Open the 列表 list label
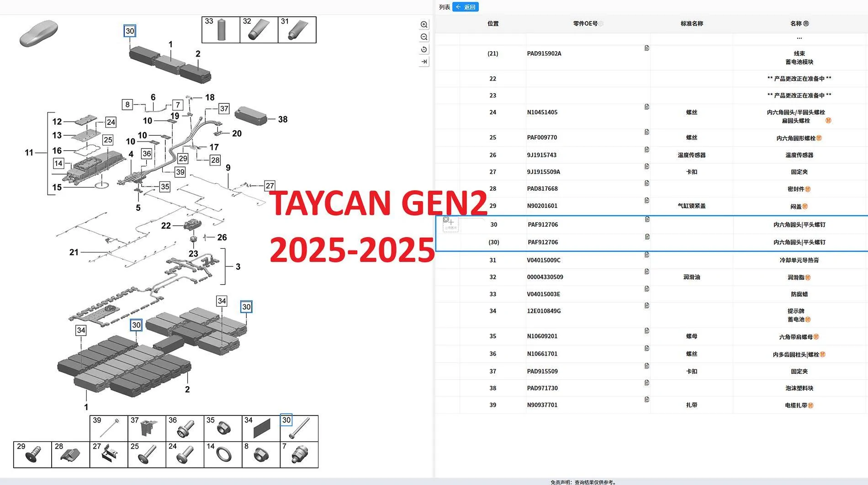868x485 pixels. tap(444, 7)
